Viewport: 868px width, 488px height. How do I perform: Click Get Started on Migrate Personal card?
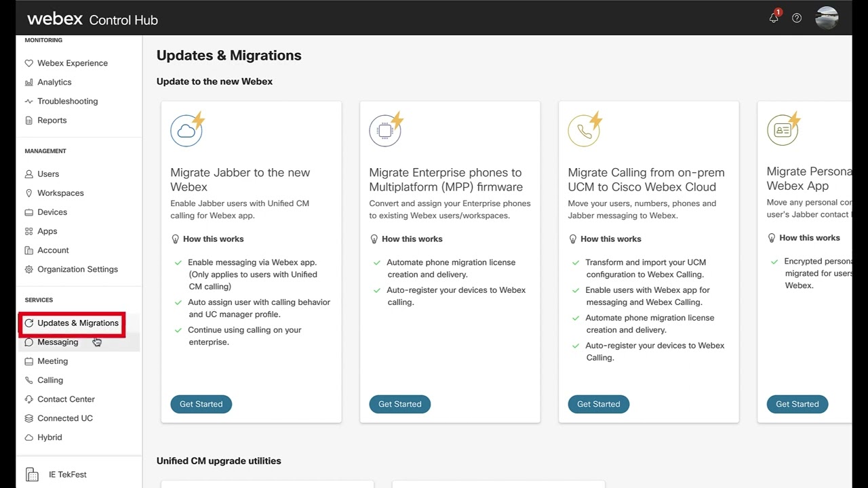[797, 404]
